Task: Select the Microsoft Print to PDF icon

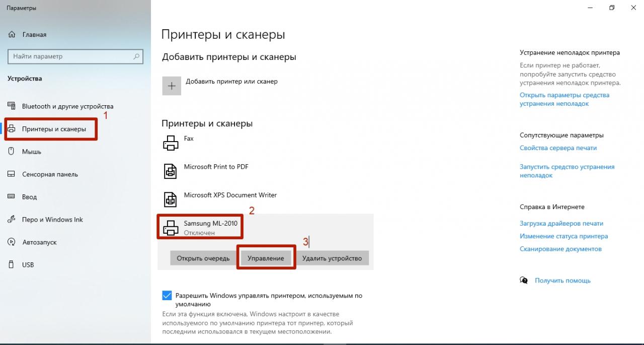Action: click(171, 171)
